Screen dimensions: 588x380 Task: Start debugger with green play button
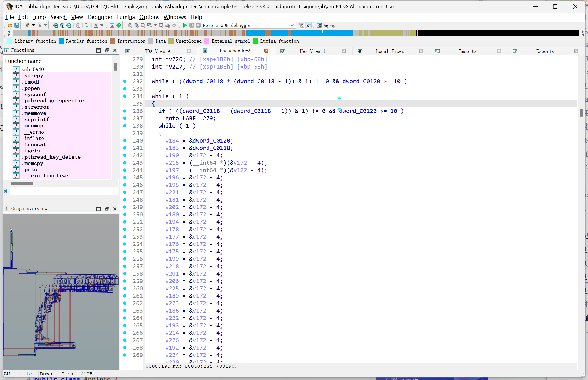[x=185, y=26]
